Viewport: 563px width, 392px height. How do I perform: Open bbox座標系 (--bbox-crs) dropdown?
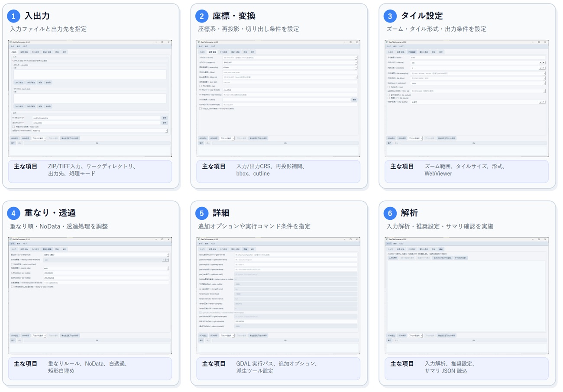coord(290,77)
